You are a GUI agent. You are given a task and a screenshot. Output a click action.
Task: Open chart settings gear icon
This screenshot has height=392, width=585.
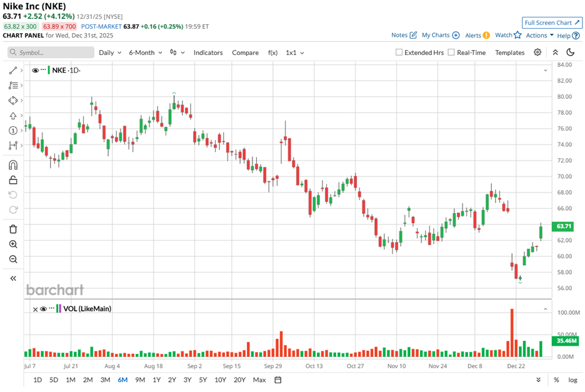537,53
